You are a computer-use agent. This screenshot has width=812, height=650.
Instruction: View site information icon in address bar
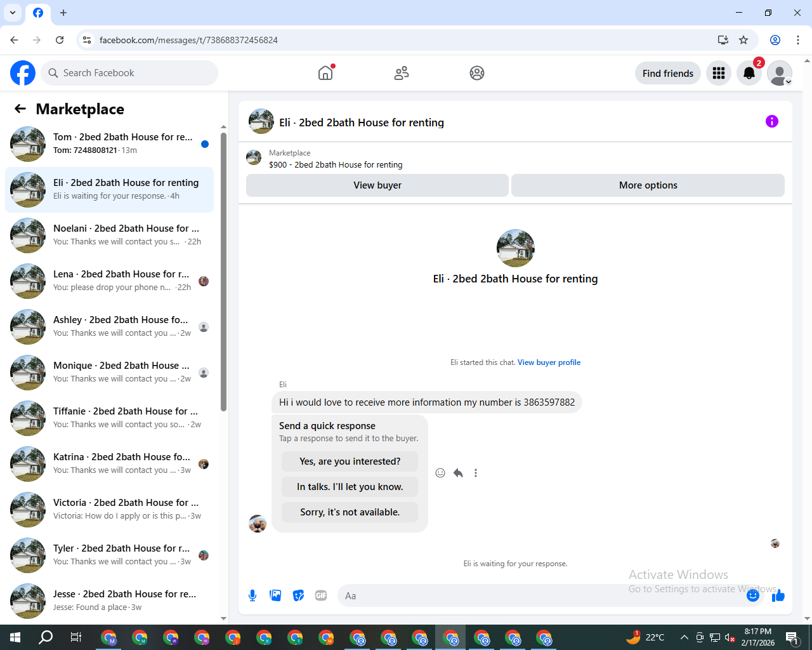tap(87, 40)
